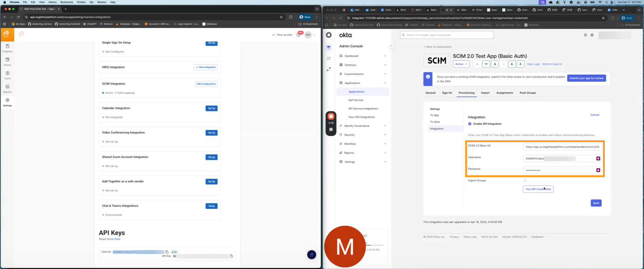The height and width of the screenshot is (269, 644).
Task: Open the Active status dropdown
Action: coord(461,64)
